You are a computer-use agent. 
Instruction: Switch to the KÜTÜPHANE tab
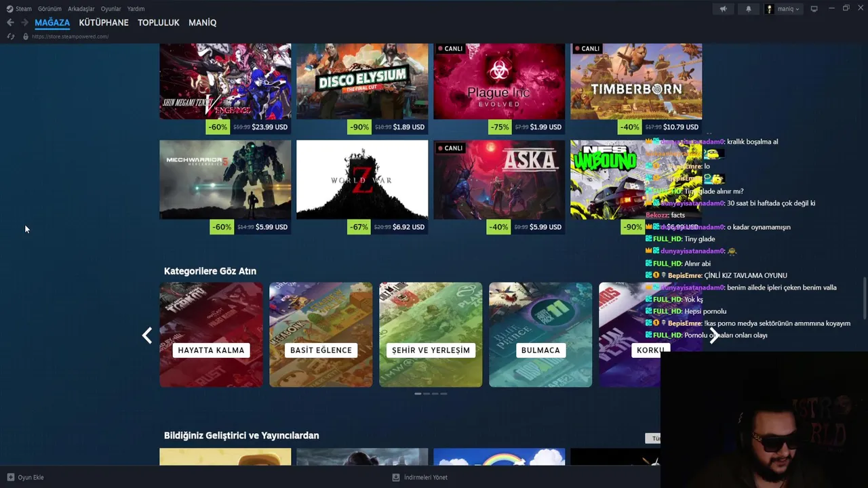tap(104, 22)
